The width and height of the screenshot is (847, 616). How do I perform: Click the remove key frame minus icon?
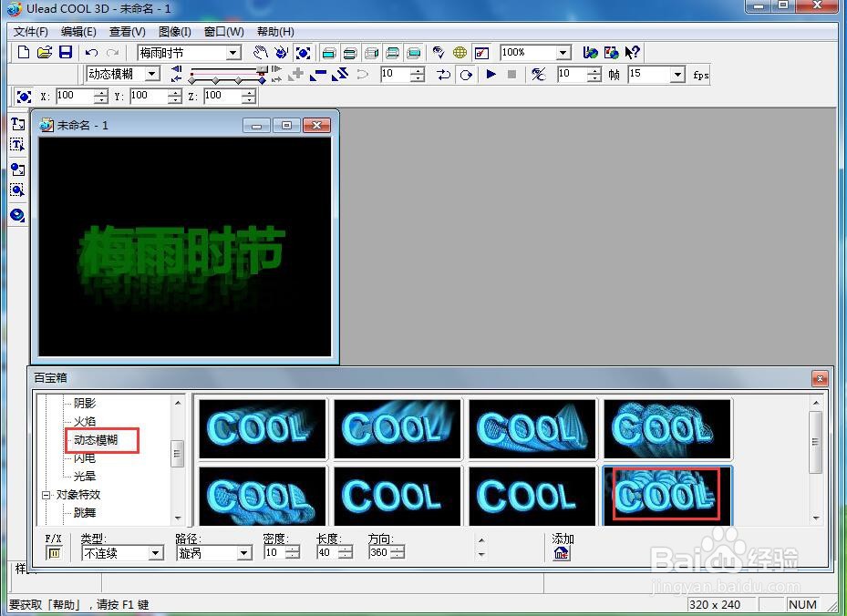[318, 75]
